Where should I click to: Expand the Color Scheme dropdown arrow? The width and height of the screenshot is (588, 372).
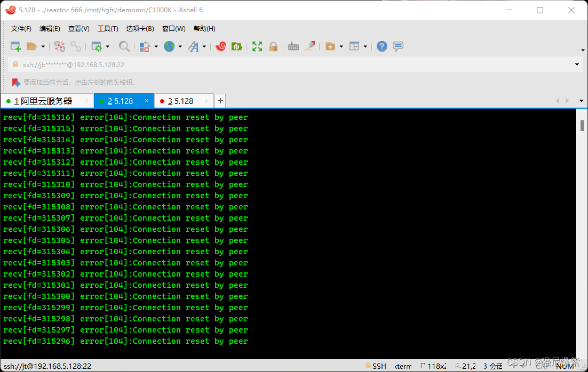(x=156, y=46)
